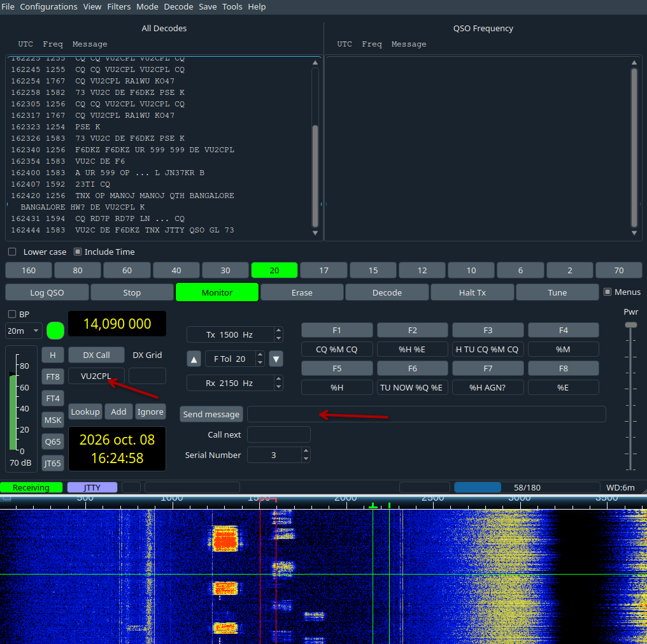Screen dimensions: 647x644
Task: Select the 10 band button
Action: (x=471, y=270)
